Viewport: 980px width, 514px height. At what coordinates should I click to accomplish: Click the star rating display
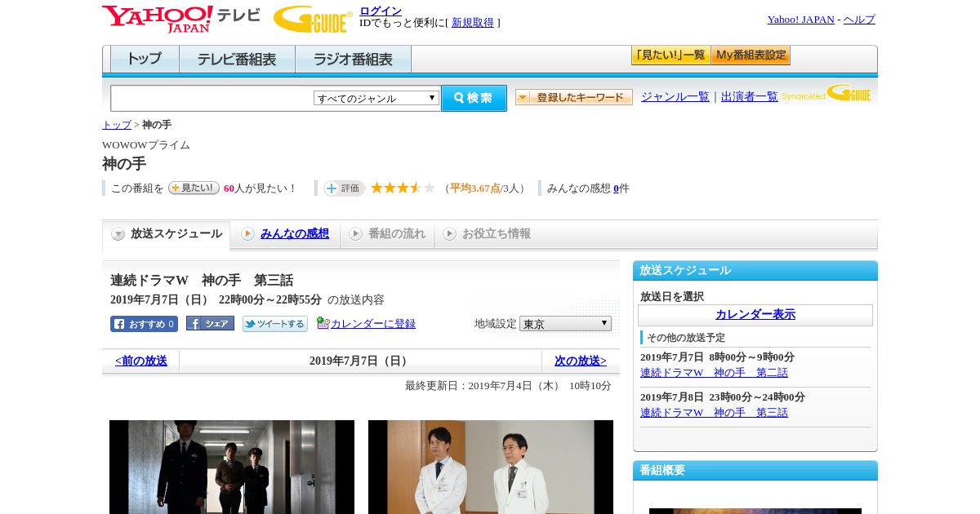point(403,188)
